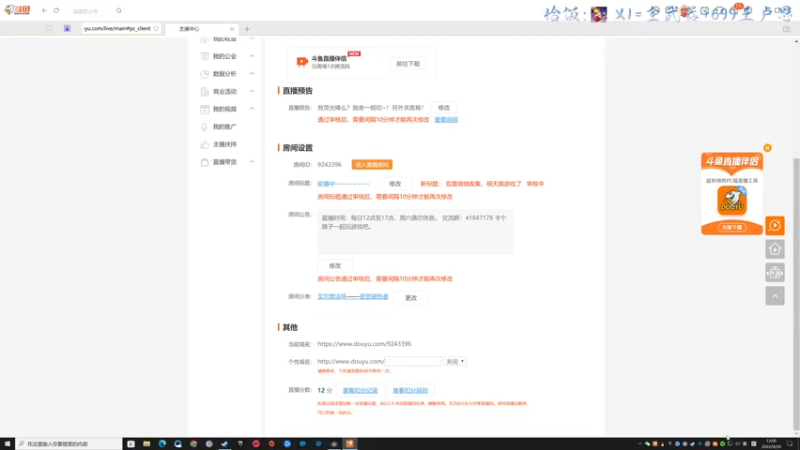Click 修改 beside 直播预告
Viewport: 800px width, 450px height.
[444, 108]
